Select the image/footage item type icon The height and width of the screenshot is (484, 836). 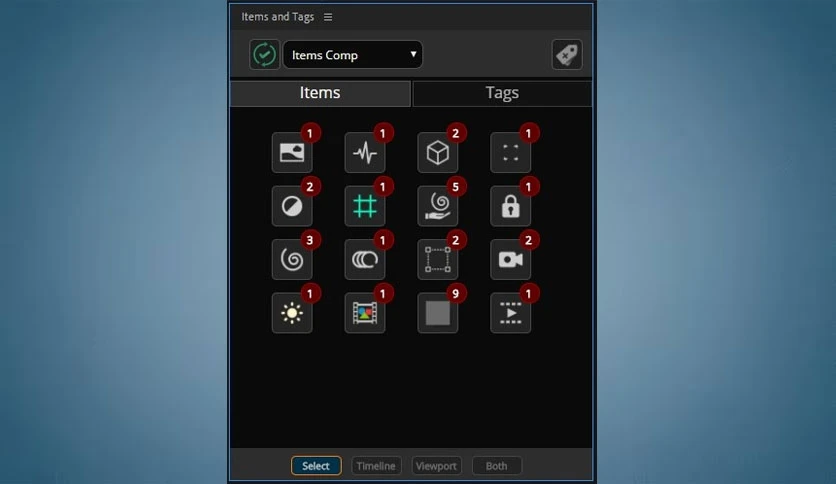coord(292,152)
